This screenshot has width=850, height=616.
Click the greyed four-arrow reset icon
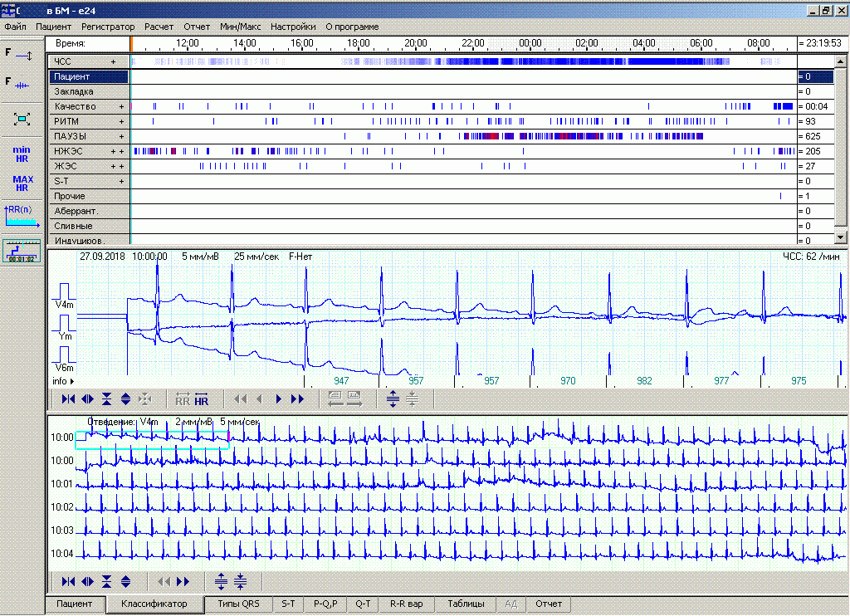(x=144, y=399)
